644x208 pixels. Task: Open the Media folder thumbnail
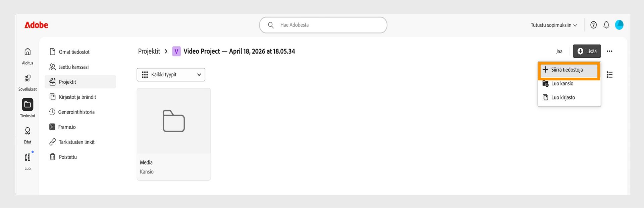click(174, 121)
